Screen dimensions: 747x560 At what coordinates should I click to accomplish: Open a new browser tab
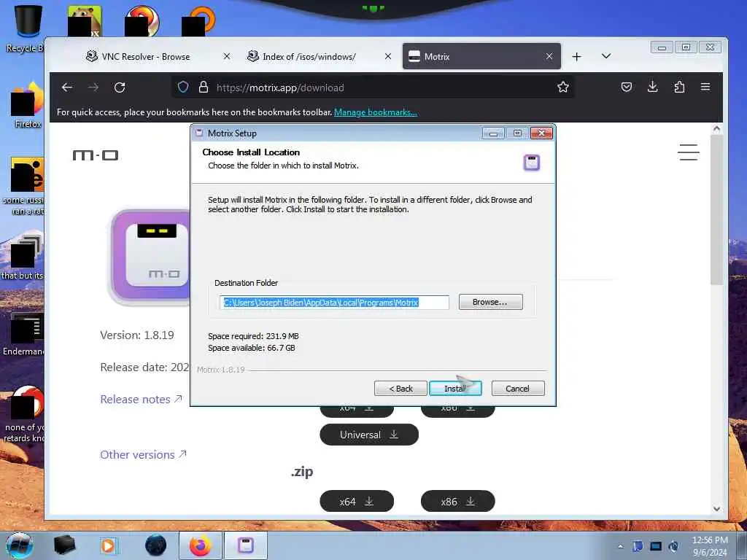click(x=576, y=57)
